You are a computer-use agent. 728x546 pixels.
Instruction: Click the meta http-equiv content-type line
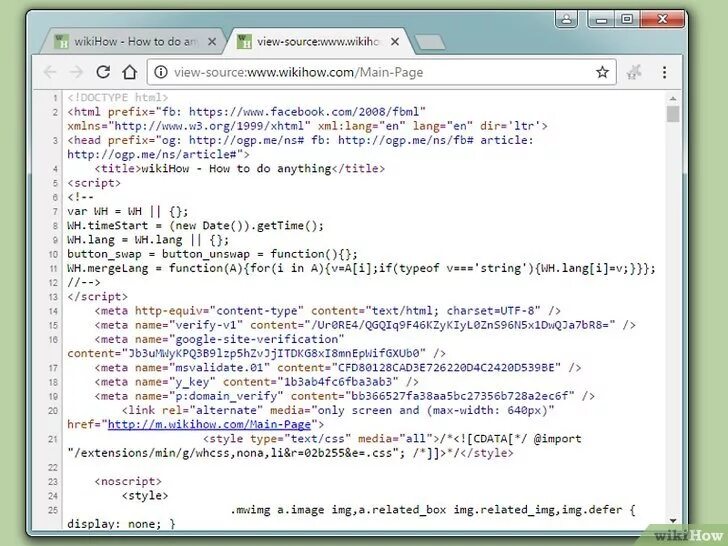click(x=328, y=311)
